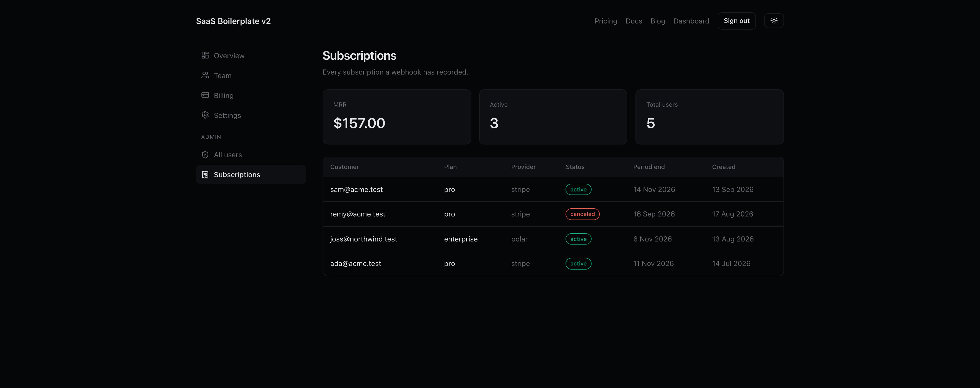
Task: Click the All users shield icon
Action: coord(205,154)
